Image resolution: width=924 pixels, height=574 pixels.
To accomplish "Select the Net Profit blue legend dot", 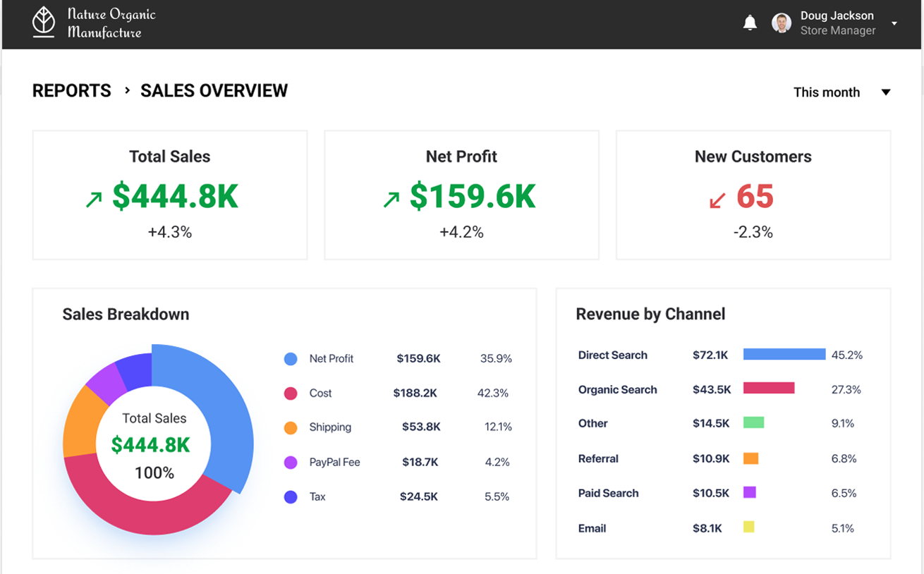I will click(291, 359).
